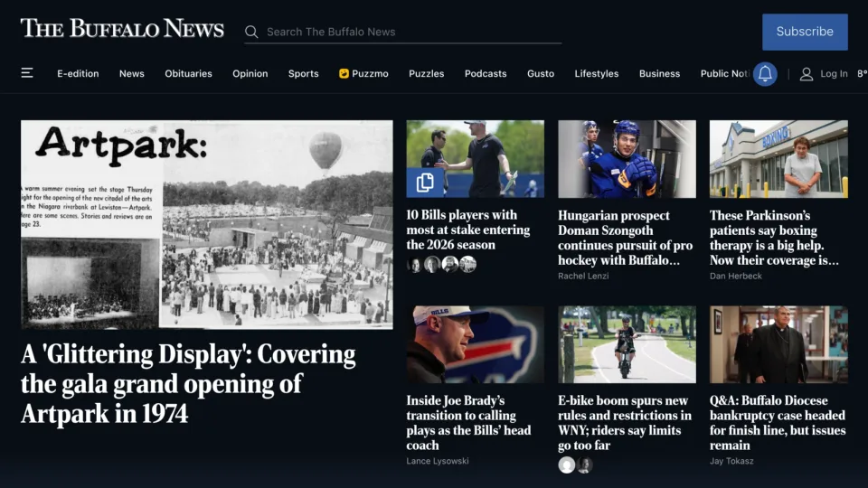868x488 pixels.
Task: Go to Obituaries section
Action: click(188, 73)
